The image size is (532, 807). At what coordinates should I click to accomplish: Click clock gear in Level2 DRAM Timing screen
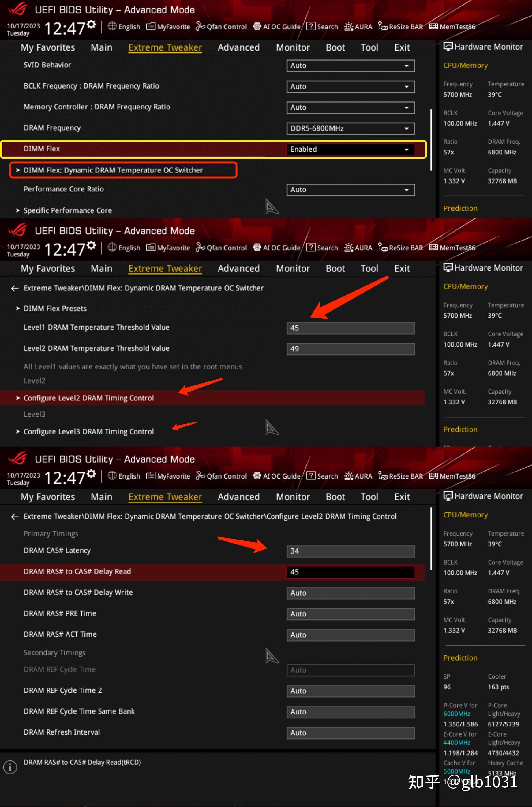(91, 474)
